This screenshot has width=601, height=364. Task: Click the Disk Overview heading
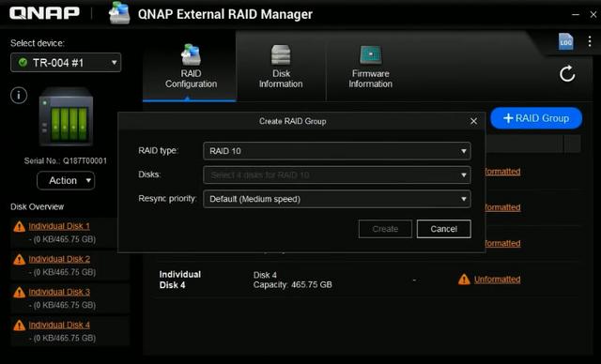click(38, 206)
